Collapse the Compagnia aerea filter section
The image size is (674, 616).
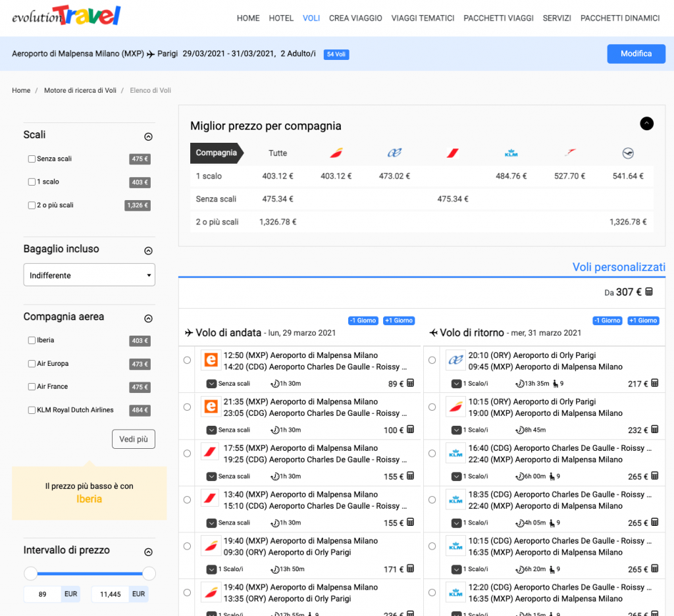148,319
